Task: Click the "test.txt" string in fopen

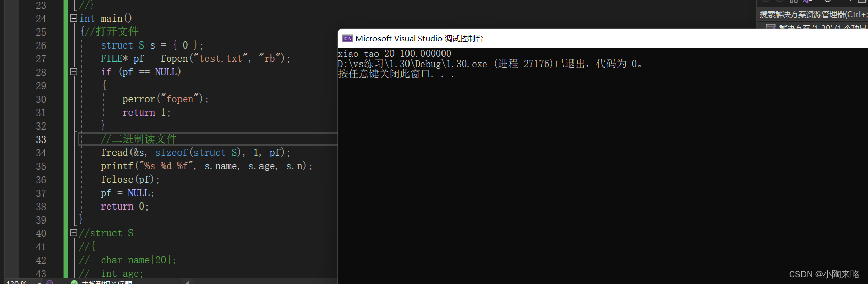Action: point(221,59)
